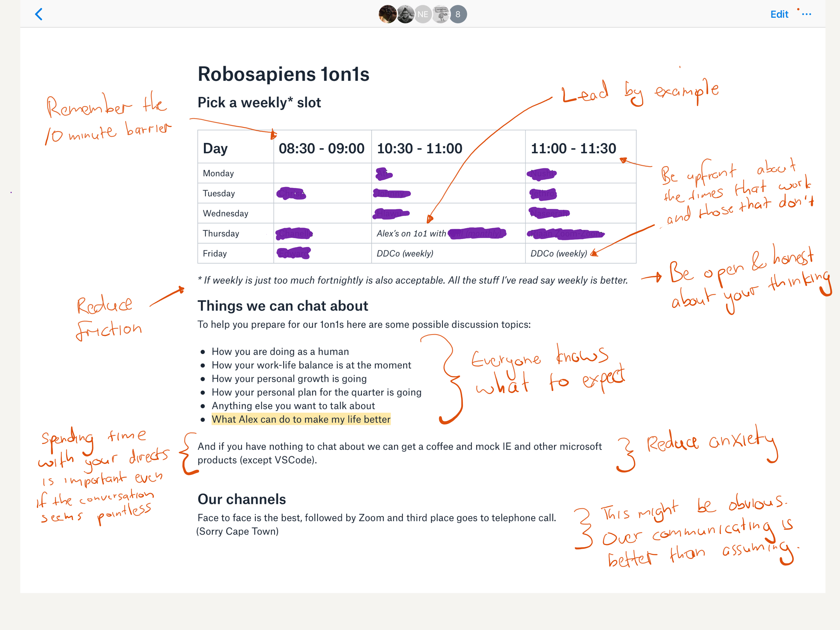840x630 pixels.
Task: Click highlighted 'What Alex can do' bullet
Action: 301,419
